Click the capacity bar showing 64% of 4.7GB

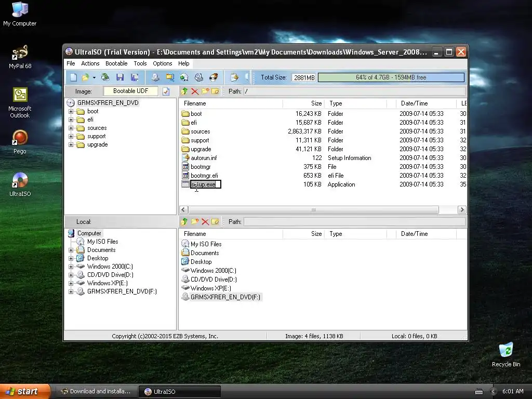pos(391,77)
